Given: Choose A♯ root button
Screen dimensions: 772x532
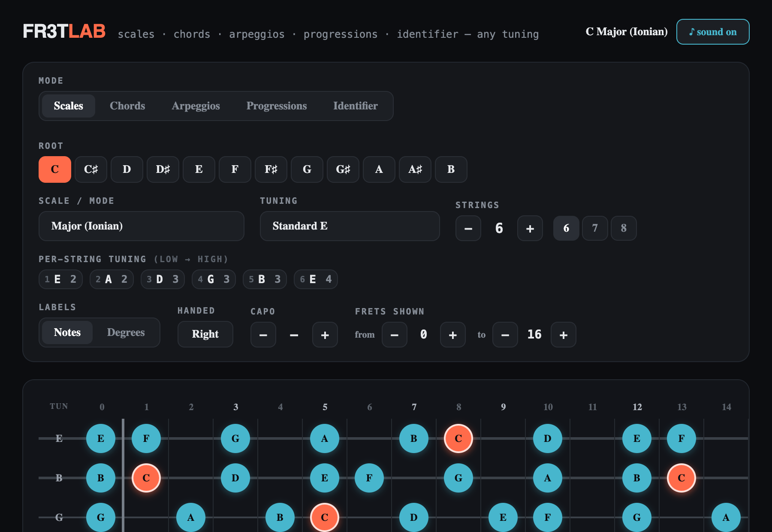Looking at the screenshot, I should (x=415, y=169).
